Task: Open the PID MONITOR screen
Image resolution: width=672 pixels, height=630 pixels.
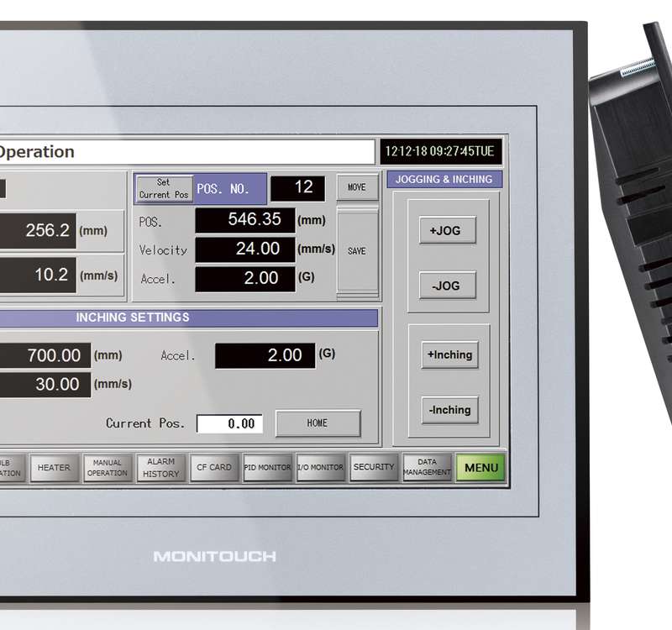Action: pyautogui.click(x=267, y=468)
